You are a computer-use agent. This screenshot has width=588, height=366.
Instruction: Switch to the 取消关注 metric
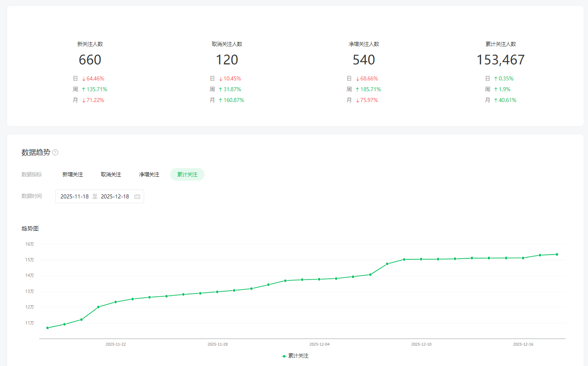[111, 174]
